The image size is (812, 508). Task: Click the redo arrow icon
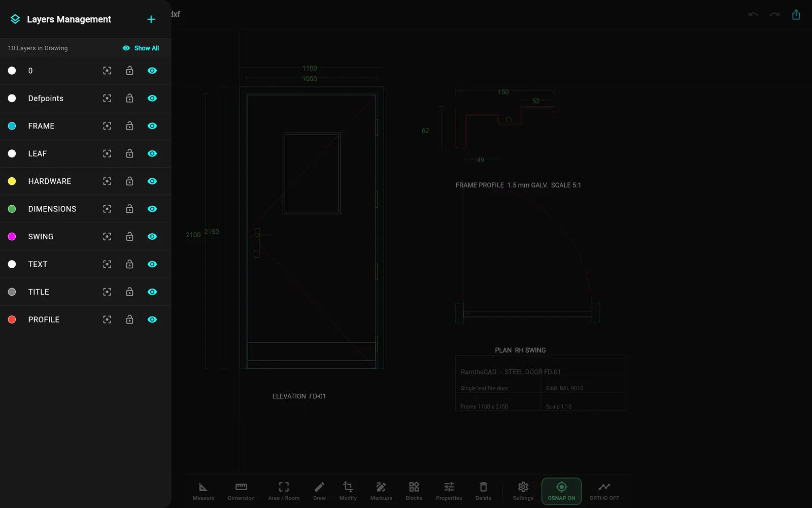[x=774, y=15]
